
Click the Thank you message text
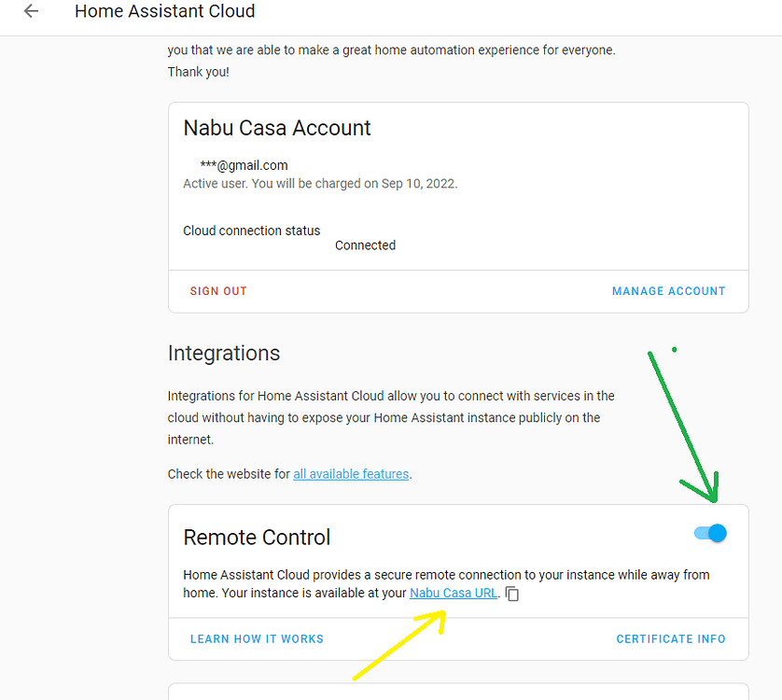(x=199, y=71)
